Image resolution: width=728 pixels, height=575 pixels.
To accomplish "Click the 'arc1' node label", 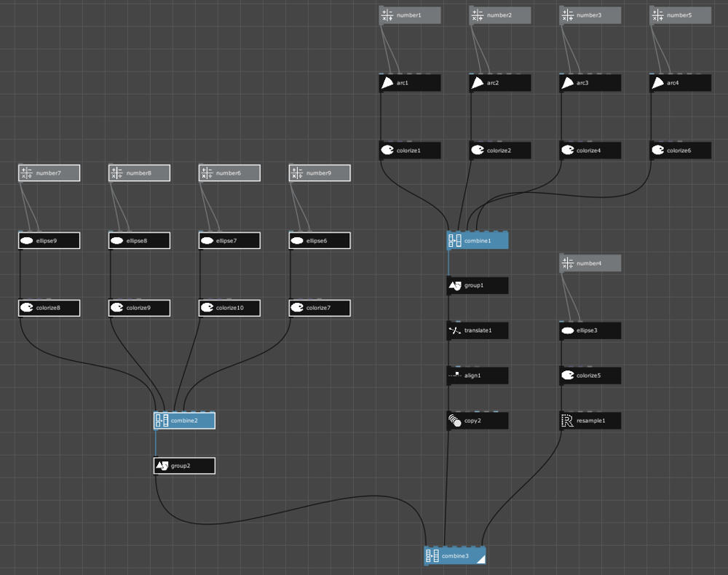I will (x=403, y=83).
